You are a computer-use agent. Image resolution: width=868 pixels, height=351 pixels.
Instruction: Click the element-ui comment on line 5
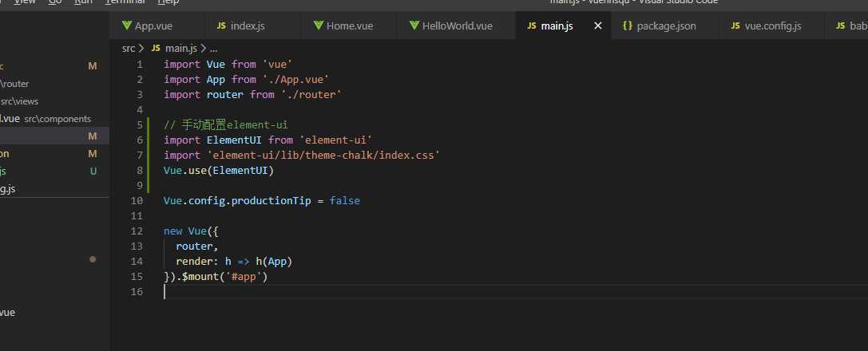coord(225,125)
